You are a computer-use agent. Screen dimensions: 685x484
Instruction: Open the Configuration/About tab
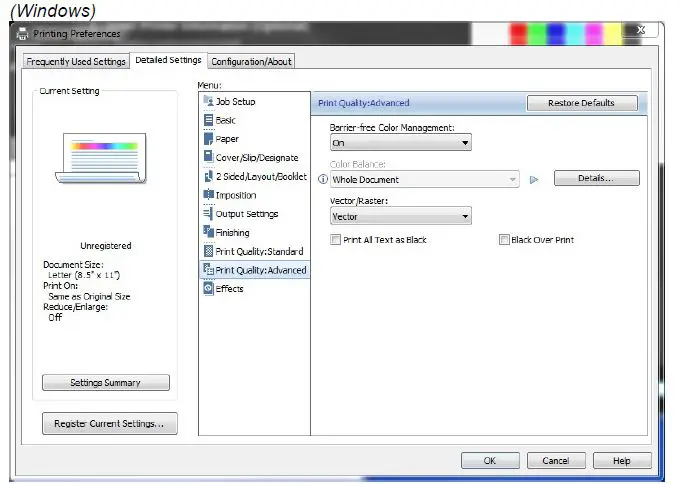click(x=251, y=62)
